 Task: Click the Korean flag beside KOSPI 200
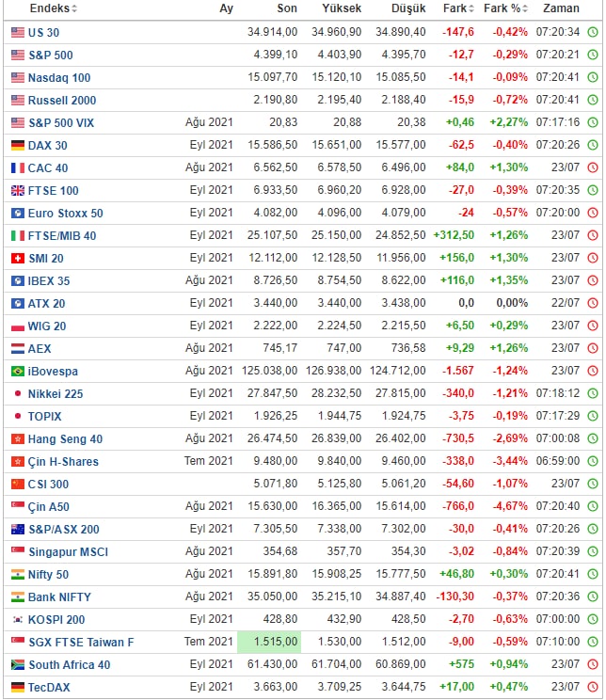click(18, 620)
